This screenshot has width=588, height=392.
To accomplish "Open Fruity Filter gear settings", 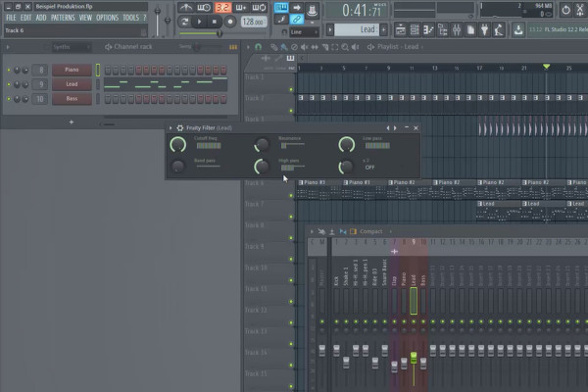I will click(x=180, y=128).
